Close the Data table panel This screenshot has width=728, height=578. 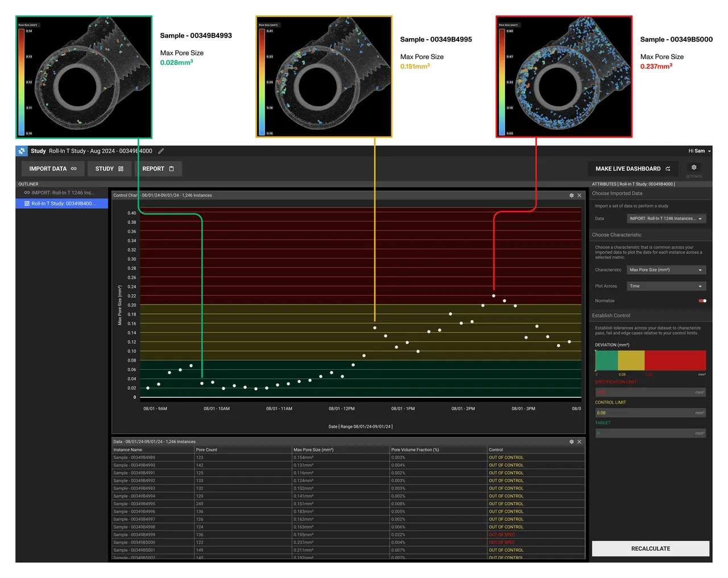[x=580, y=442]
